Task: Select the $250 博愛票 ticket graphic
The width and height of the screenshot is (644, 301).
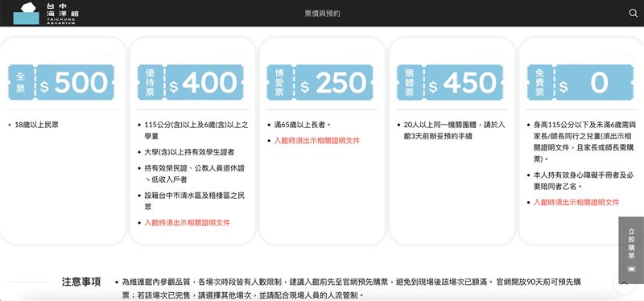Action: [320, 83]
